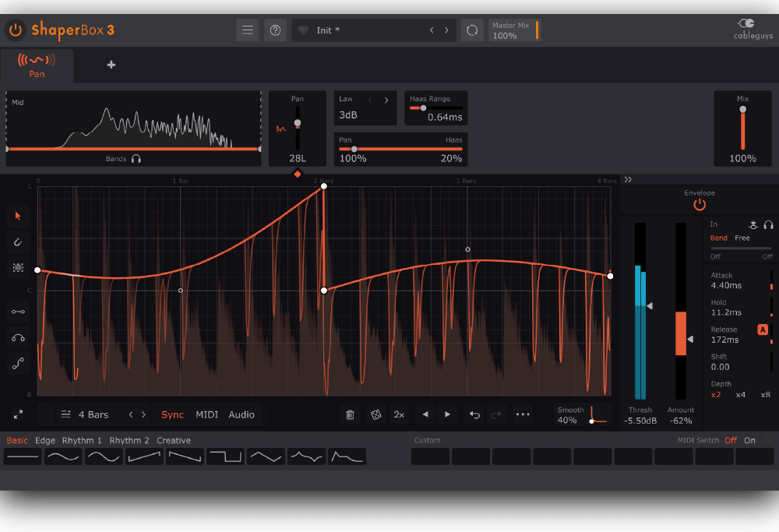Click the Thresh meter arrow handle
Image resolution: width=779 pixels, height=532 pixels.
coord(650,306)
